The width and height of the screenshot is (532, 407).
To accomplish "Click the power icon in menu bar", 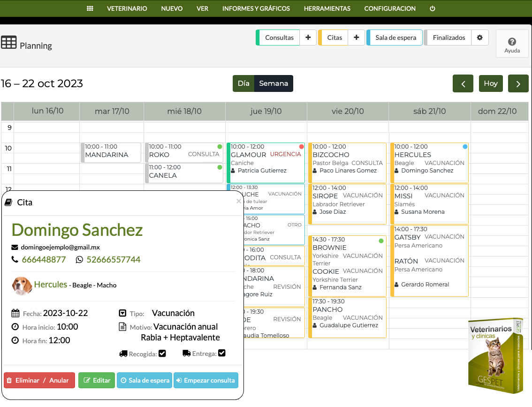I will (x=433, y=8).
